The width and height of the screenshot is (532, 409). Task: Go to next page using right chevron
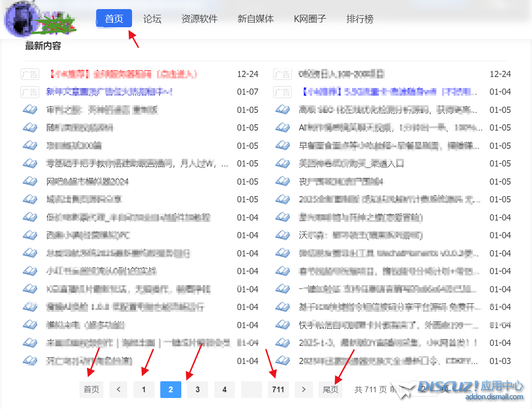coord(304,390)
